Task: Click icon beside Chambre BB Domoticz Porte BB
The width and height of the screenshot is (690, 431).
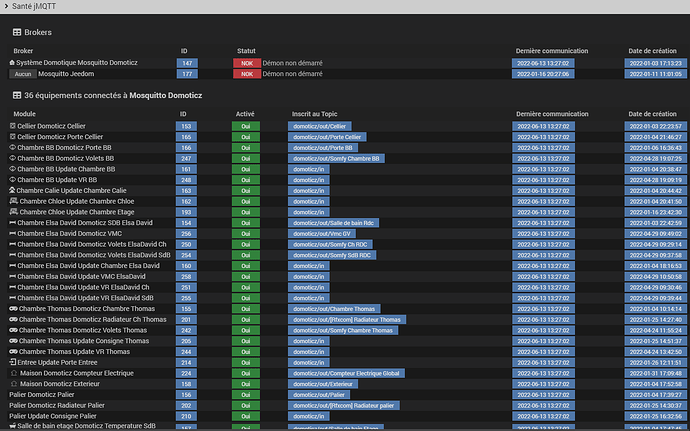Action: coord(12,147)
